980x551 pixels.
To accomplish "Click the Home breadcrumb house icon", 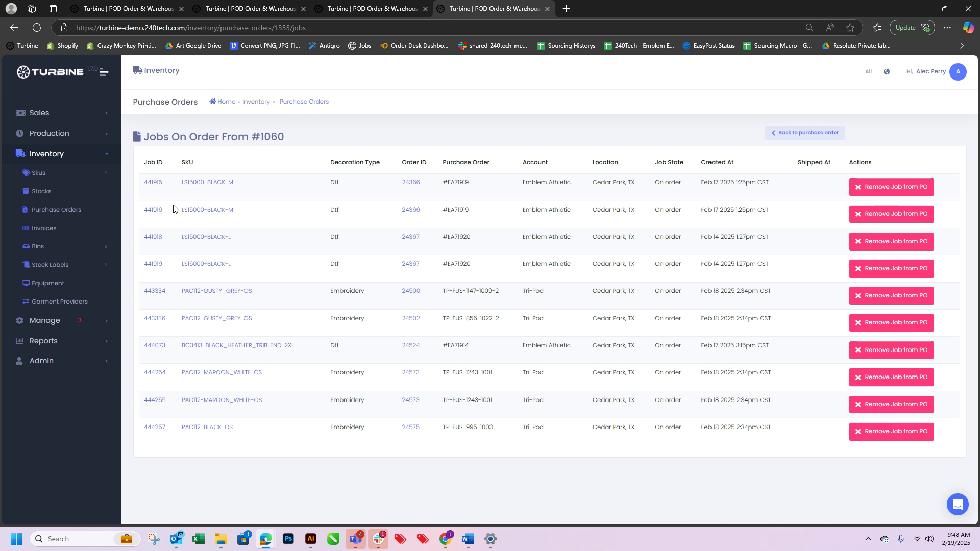I will click(x=213, y=102).
